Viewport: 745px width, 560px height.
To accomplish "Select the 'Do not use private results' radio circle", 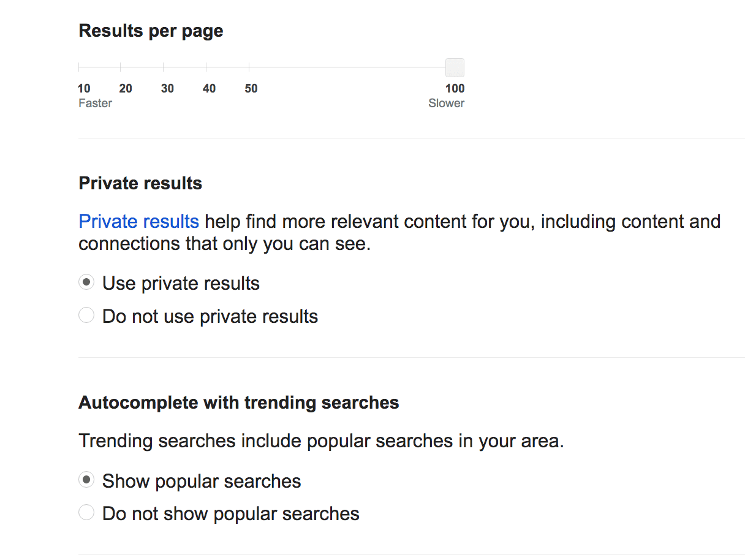I will tap(86, 316).
